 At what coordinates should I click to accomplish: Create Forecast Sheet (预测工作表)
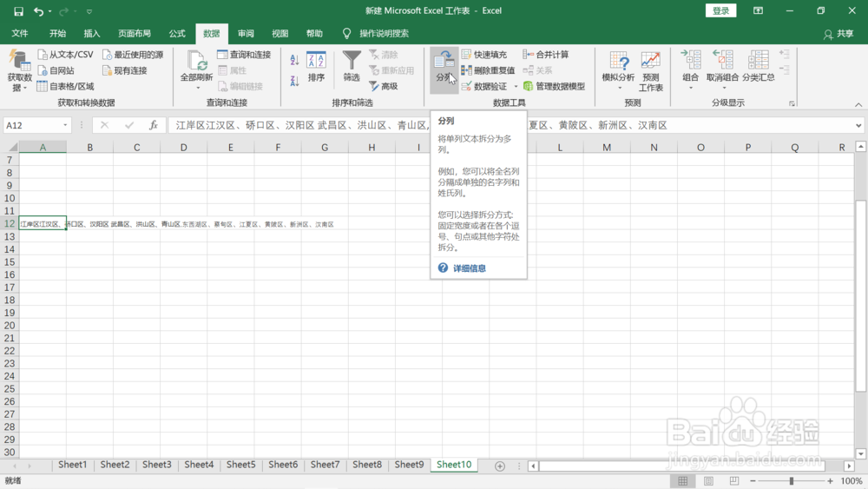(x=650, y=71)
